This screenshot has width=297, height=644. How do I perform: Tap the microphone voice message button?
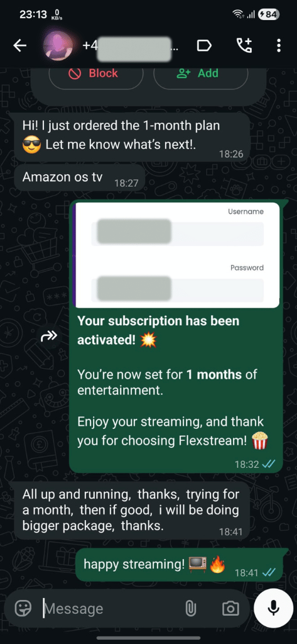274,608
